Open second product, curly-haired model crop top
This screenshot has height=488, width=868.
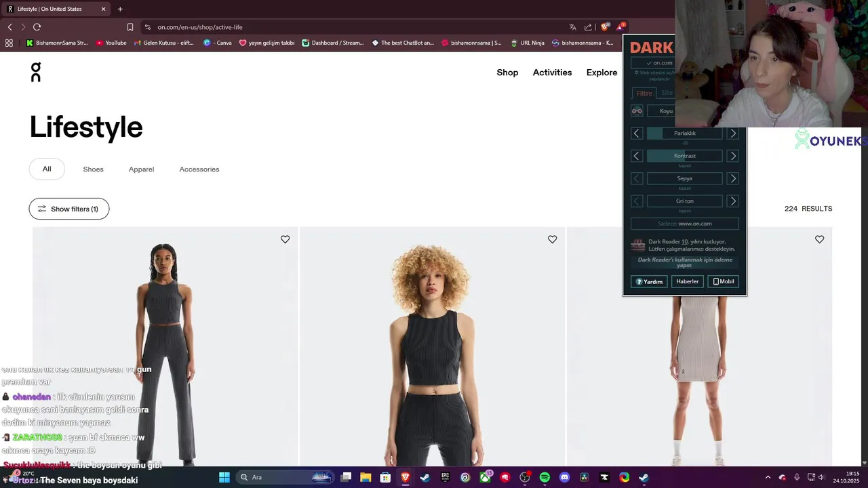click(x=431, y=346)
